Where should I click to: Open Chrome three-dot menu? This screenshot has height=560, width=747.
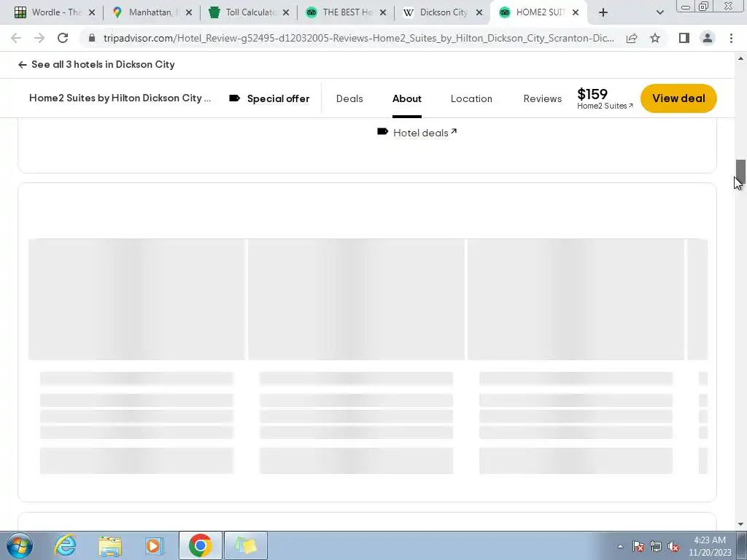click(x=731, y=38)
